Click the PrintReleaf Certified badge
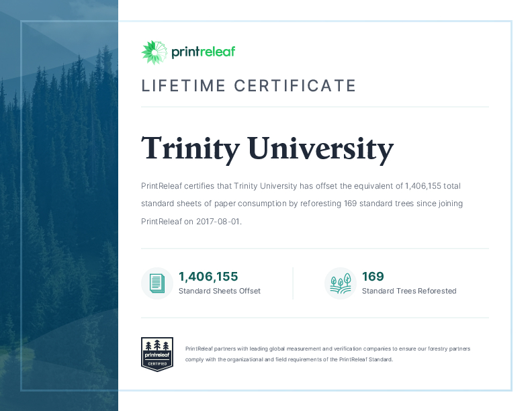The width and height of the screenshot is (532, 411). click(x=157, y=354)
